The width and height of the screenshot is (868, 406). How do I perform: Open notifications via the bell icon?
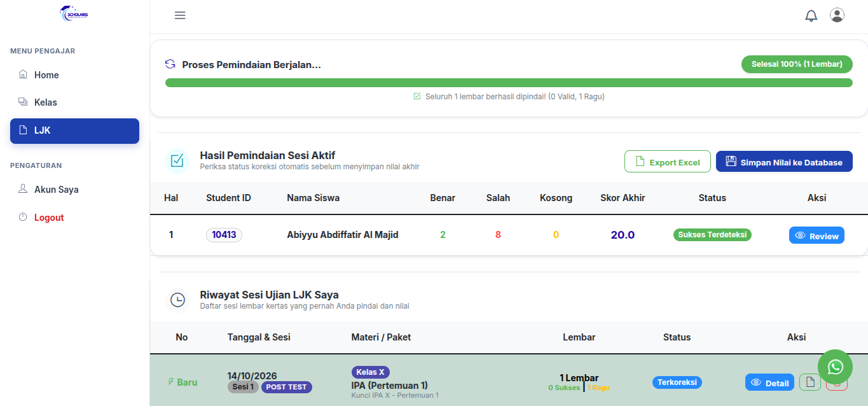811,15
